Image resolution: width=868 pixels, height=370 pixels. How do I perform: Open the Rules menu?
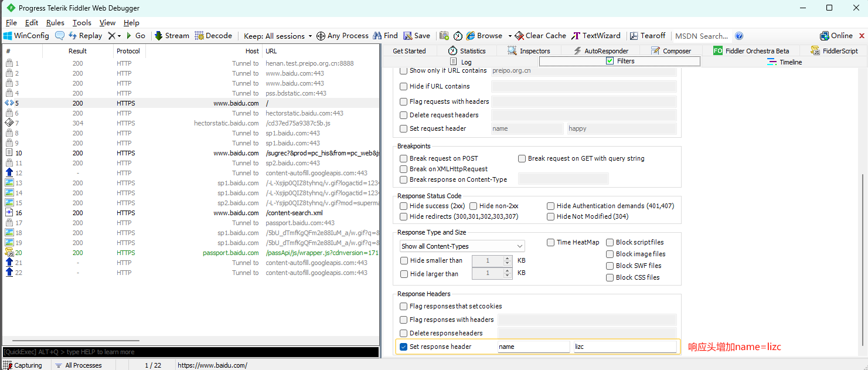coord(55,22)
